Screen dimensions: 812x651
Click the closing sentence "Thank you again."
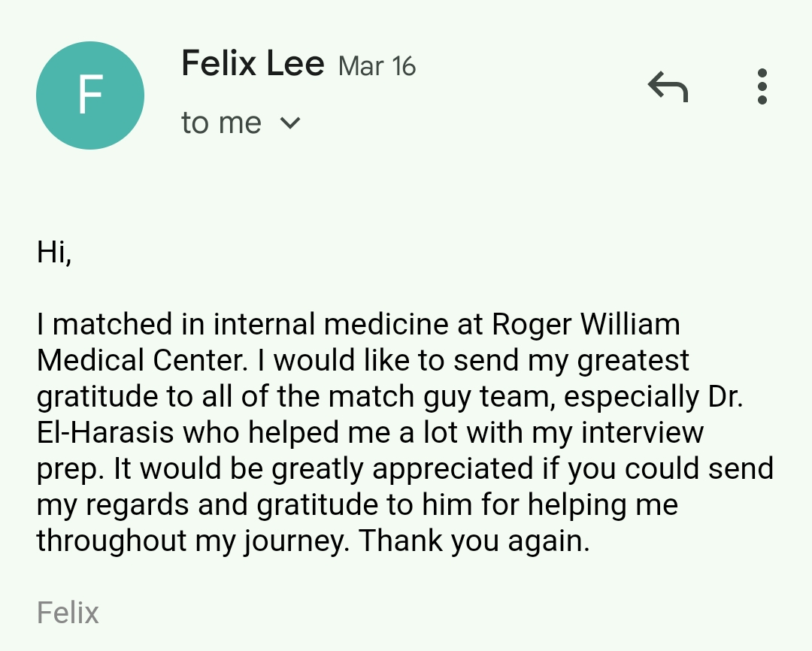pyautogui.click(x=474, y=541)
